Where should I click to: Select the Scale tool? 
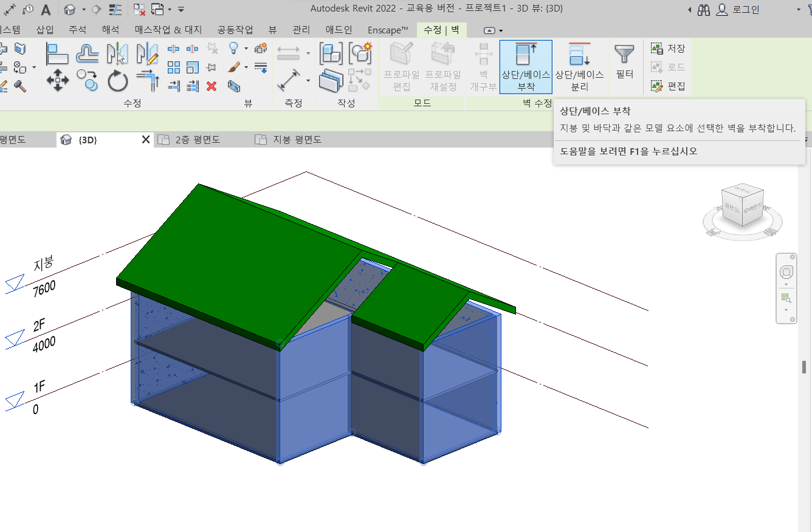pos(193,67)
